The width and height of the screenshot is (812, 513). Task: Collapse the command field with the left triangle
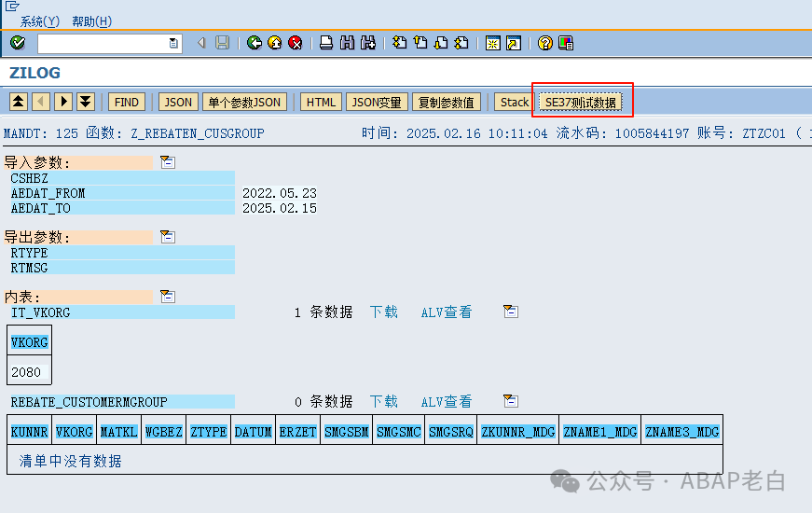tap(201, 43)
